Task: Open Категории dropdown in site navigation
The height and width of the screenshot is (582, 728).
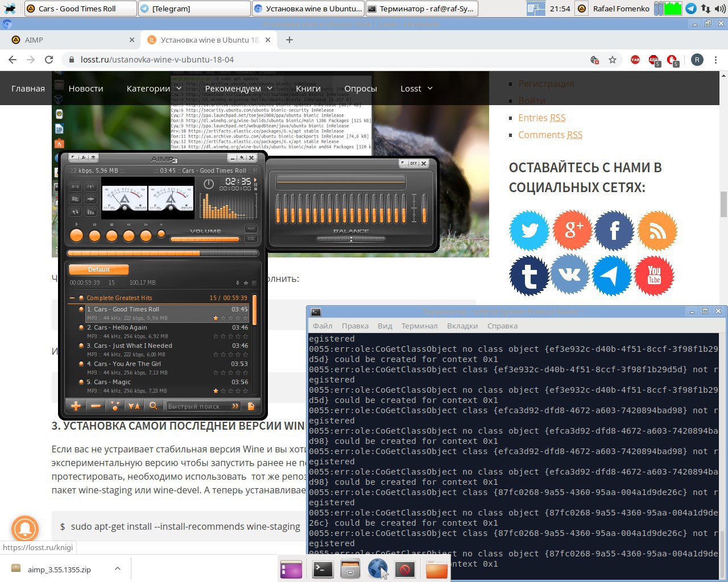Action: coord(154,88)
